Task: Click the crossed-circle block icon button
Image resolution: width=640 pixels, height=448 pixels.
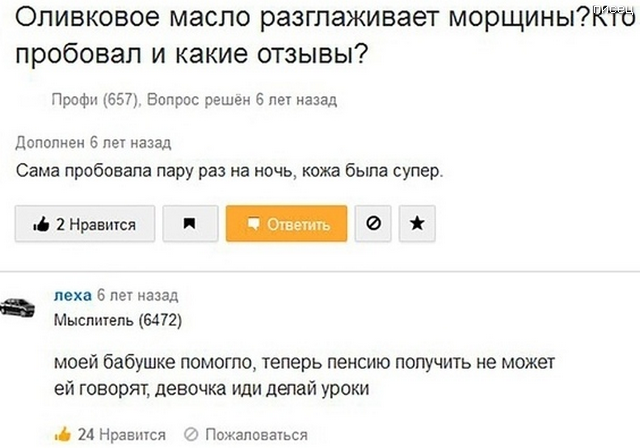Action: [x=372, y=225]
